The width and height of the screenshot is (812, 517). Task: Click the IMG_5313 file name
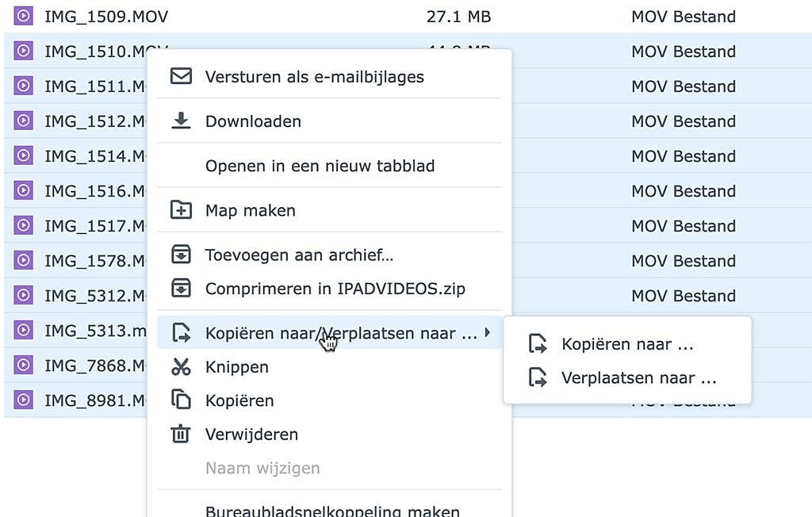95,331
